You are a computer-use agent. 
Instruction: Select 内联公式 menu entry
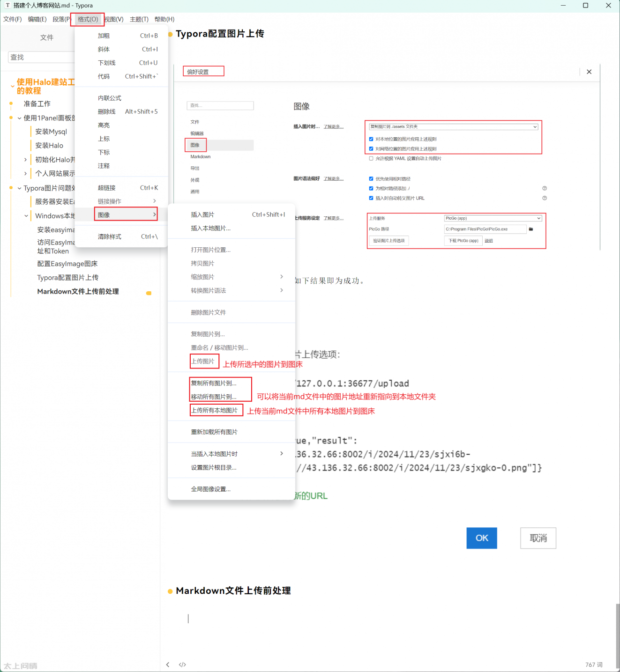point(121,98)
